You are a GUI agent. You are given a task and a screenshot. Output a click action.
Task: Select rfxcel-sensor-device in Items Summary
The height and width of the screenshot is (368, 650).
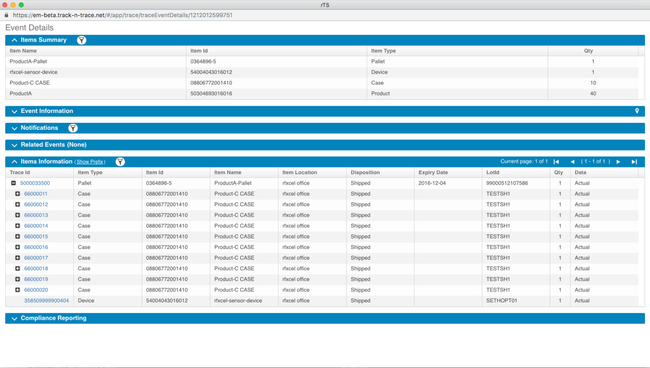(34, 72)
